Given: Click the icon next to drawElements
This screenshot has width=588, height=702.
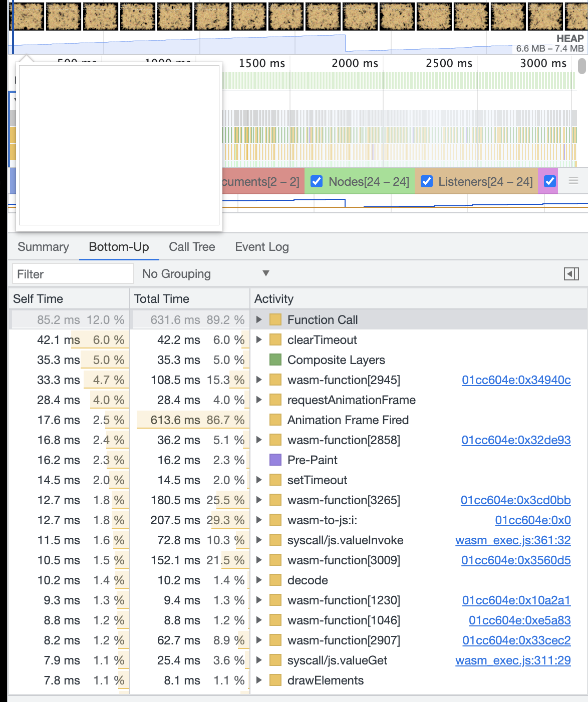Looking at the screenshot, I should pyautogui.click(x=275, y=680).
